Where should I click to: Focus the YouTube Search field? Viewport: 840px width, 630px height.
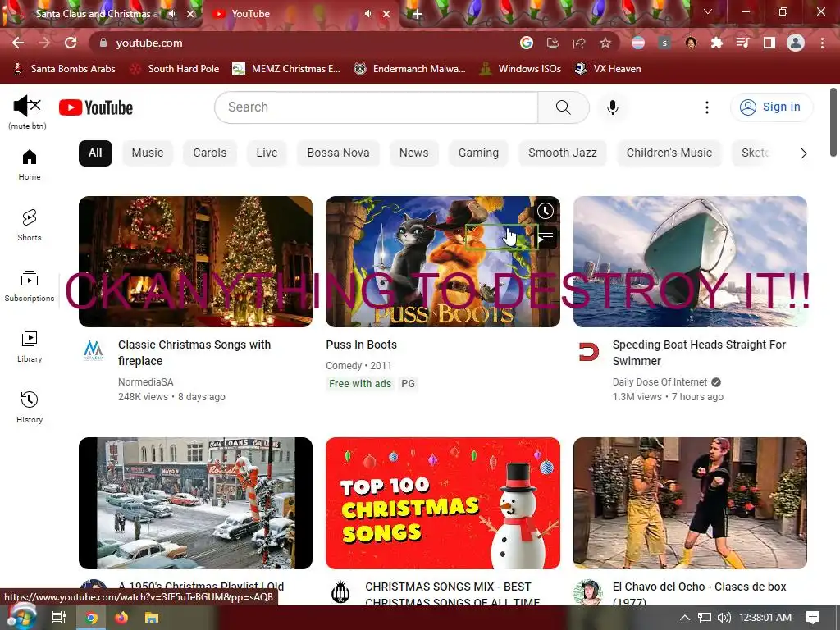[377, 107]
